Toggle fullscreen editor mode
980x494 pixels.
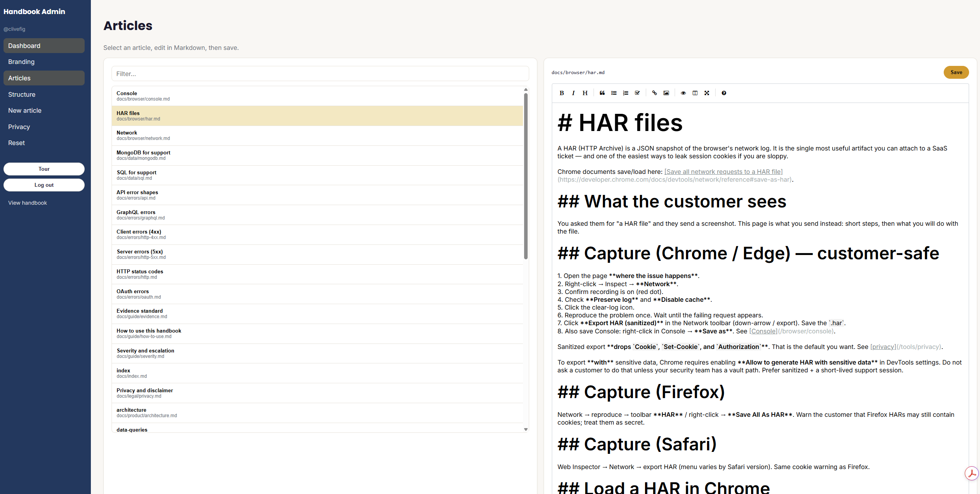pos(707,93)
